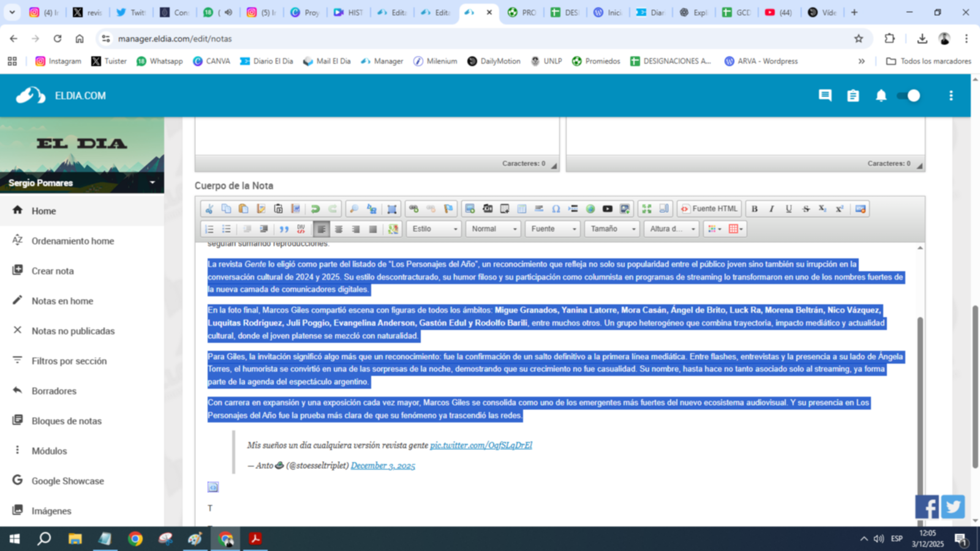Insert a numbered list
Viewport: 980px width, 551px height.
pyautogui.click(x=209, y=229)
